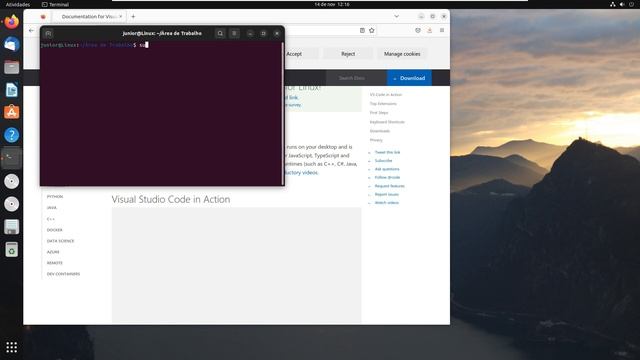Click the Subscribe link
This screenshot has height=360, width=640.
[x=383, y=161]
